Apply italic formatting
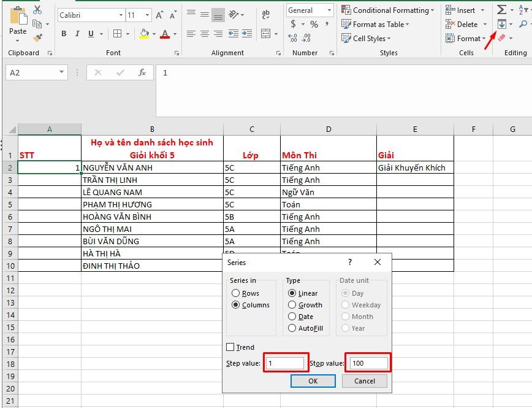The image size is (532, 408). pos(76,34)
